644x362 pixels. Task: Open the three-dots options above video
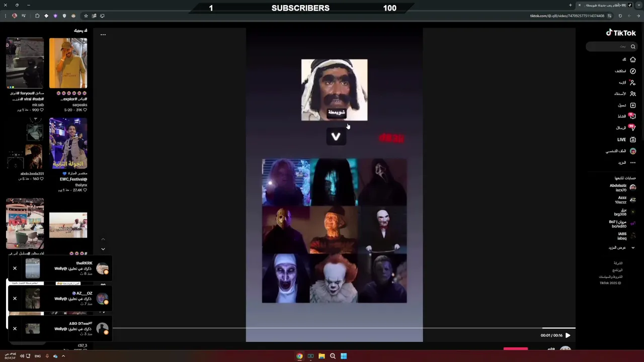103,35
